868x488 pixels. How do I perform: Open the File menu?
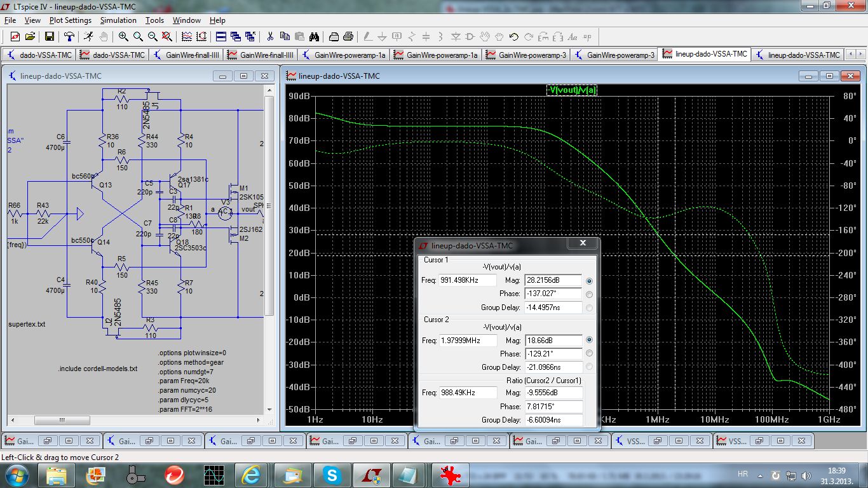coord(10,20)
